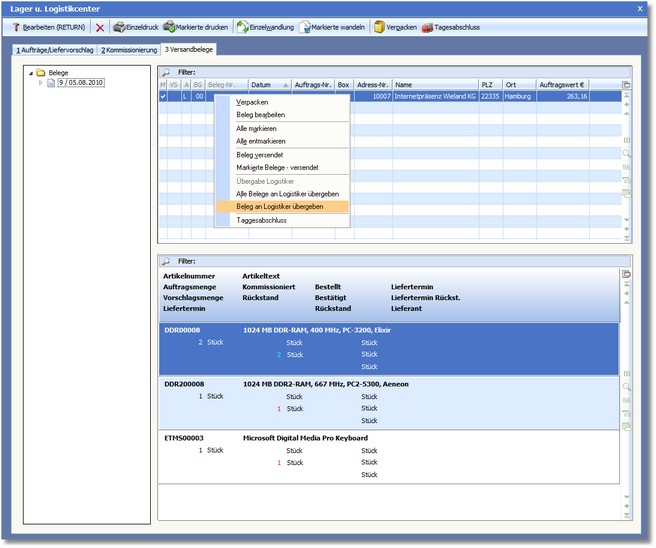Click the Verpacken package icon in toolbar

coord(380,27)
